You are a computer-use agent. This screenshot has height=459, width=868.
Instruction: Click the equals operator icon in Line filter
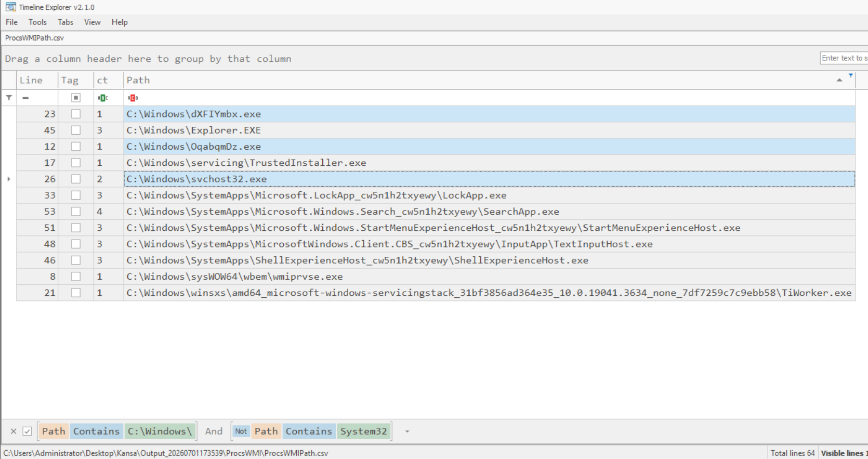pos(25,98)
